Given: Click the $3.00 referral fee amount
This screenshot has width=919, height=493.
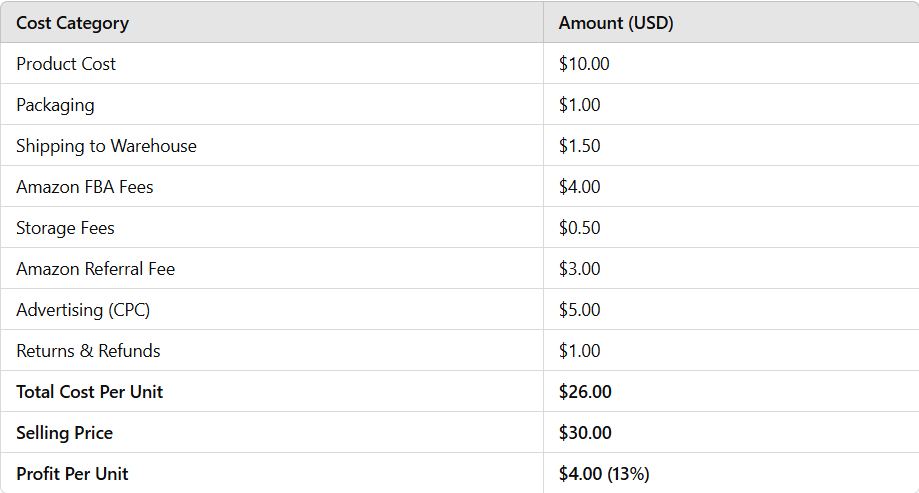Looking at the screenshot, I should point(580,268).
